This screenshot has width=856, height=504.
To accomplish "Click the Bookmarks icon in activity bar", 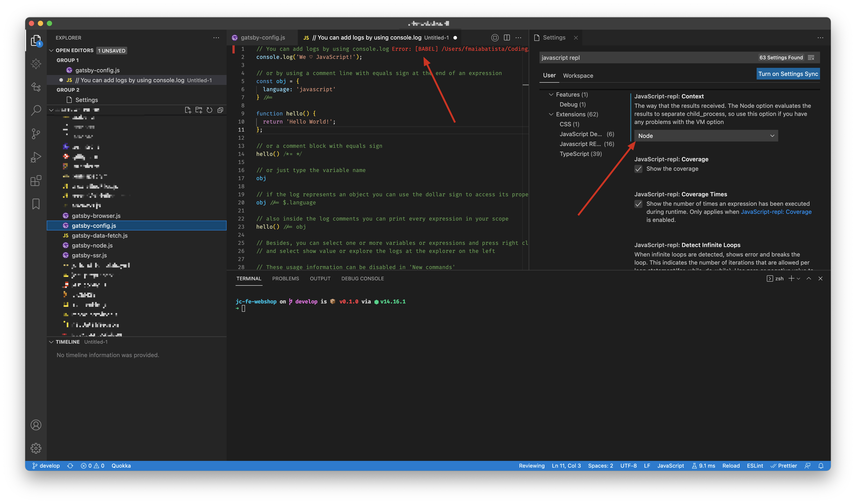I will pos(36,204).
